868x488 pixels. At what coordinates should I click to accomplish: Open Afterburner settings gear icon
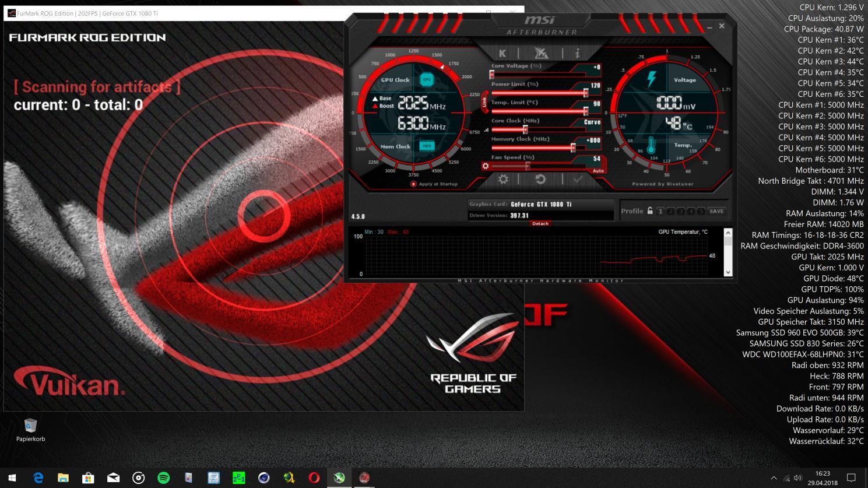point(503,179)
